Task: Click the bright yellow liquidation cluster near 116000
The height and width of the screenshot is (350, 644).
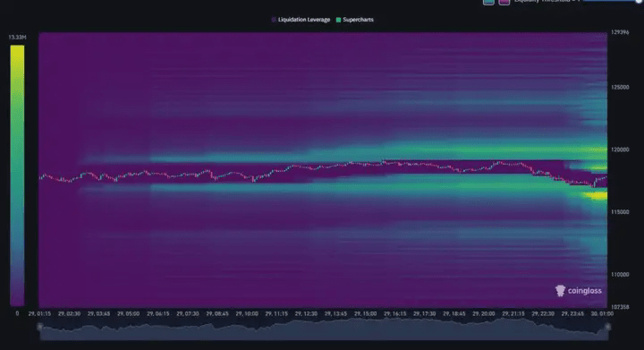Action: (598, 196)
